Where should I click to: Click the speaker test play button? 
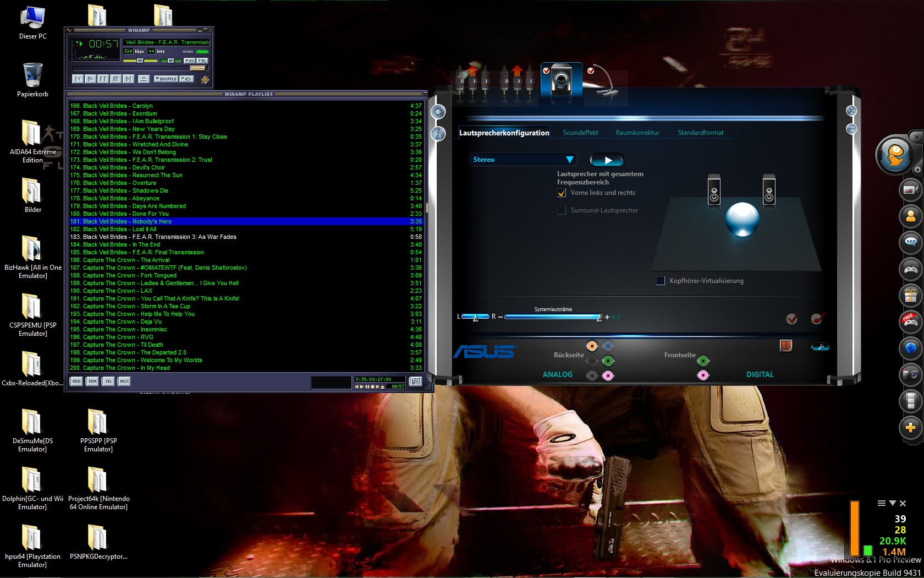[x=607, y=160]
